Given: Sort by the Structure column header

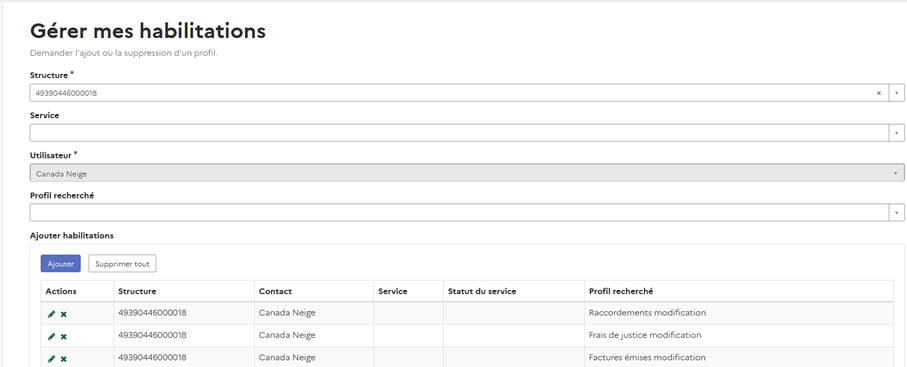Looking at the screenshot, I should click(x=137, y=291).
